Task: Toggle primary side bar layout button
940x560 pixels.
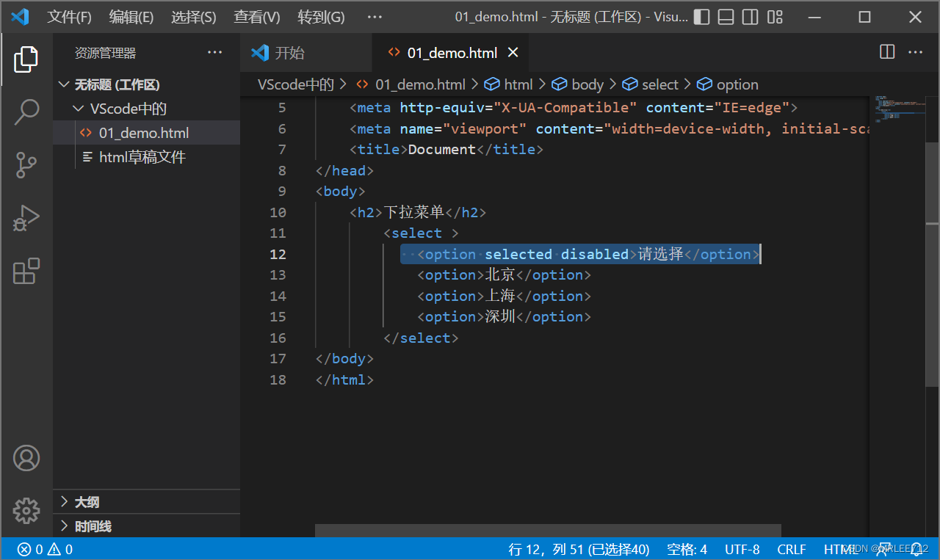Action: pyautogui.click(x=701, y=16)
